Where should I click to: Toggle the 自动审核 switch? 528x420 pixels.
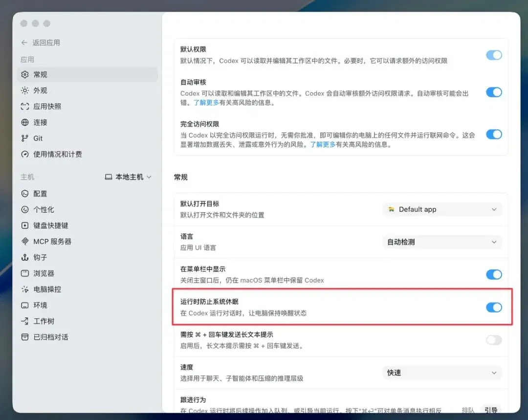pos(494,92)
